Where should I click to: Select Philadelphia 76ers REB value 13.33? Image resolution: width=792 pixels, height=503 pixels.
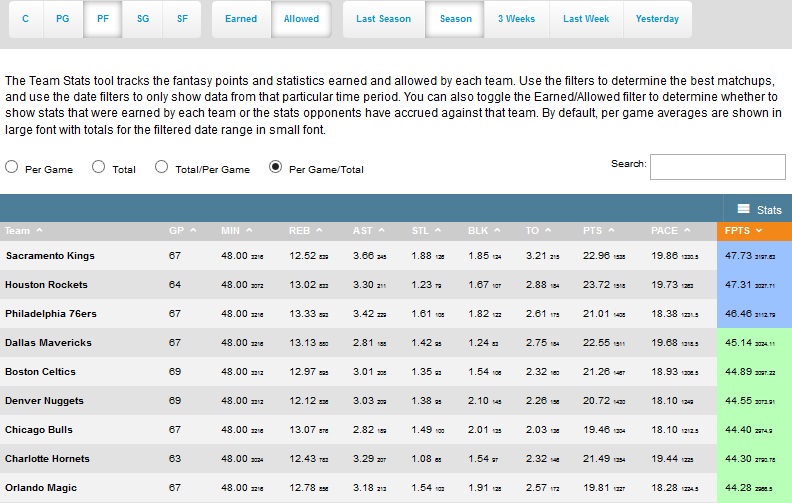tap(303, 314)
